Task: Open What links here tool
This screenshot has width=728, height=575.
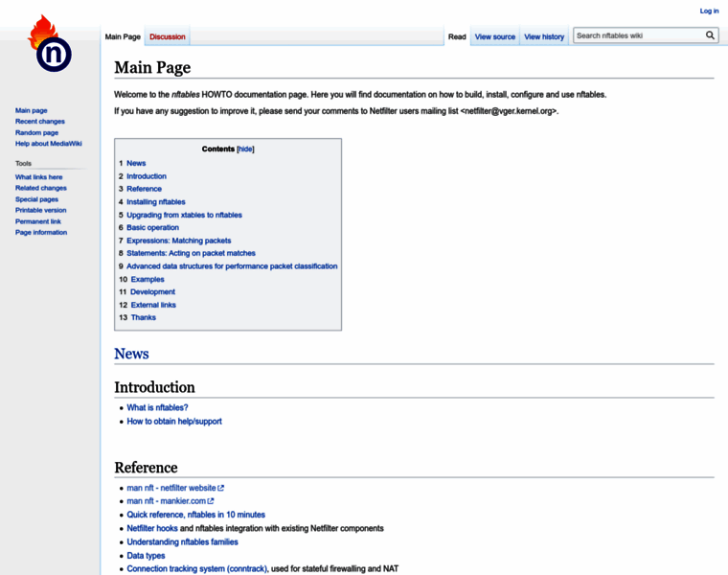Action: click(x=38, y=177)
